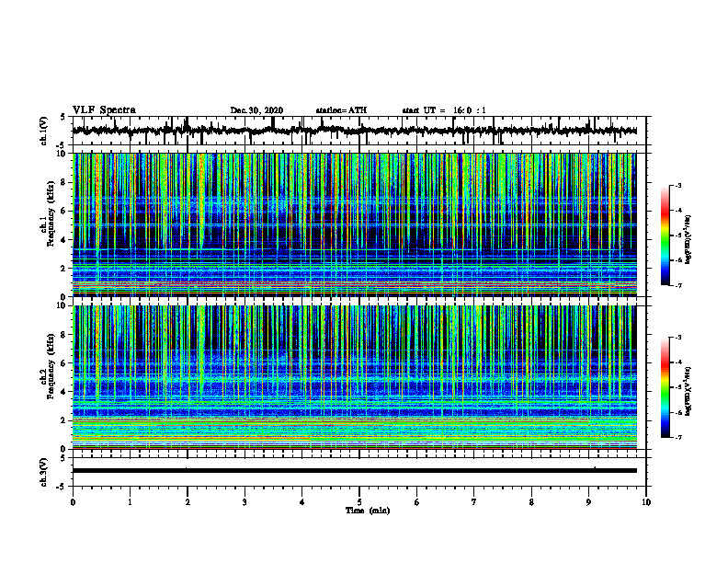Click time axis tick label "2"
Screen dimensions: 728x563
188,502
